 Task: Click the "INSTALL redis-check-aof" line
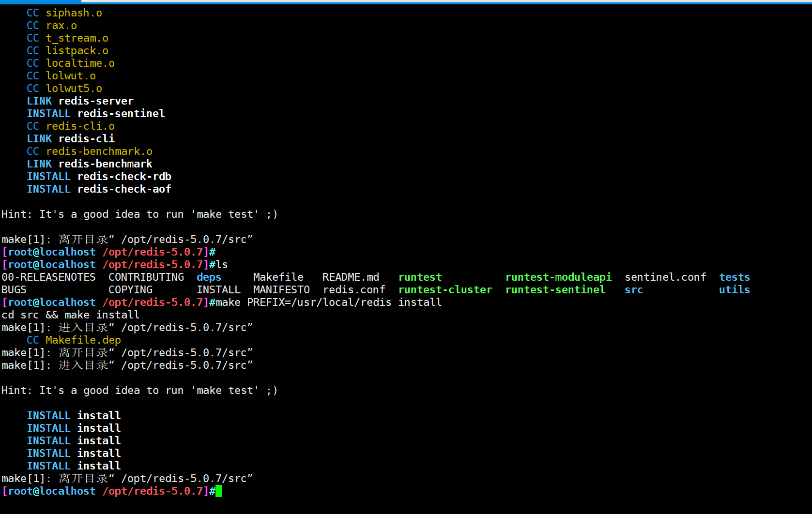(x=99, y=189)
